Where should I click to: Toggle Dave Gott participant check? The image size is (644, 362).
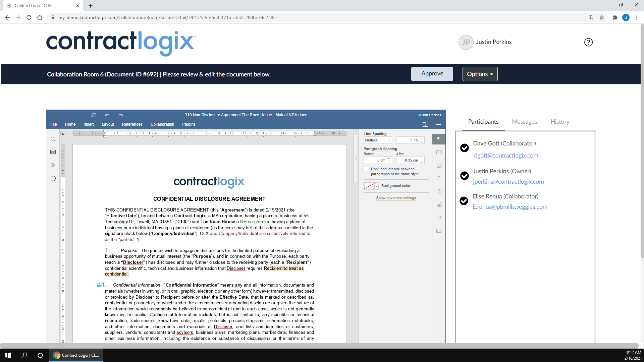[x=464, y=148]
